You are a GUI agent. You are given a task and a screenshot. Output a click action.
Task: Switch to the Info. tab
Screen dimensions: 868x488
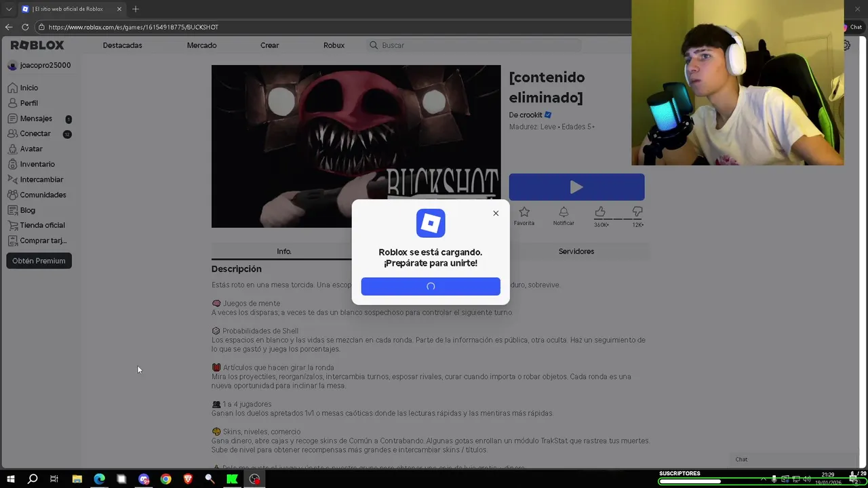coord(283,251)
